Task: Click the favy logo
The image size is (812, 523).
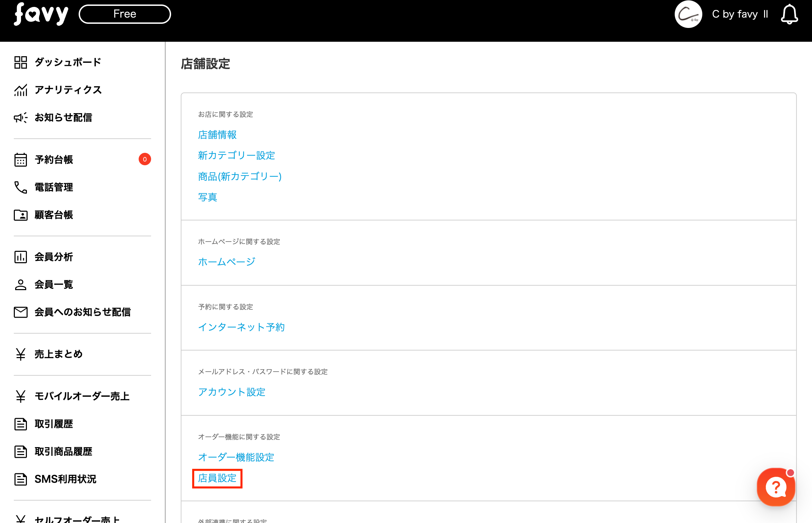Action: tap(41, 14)
